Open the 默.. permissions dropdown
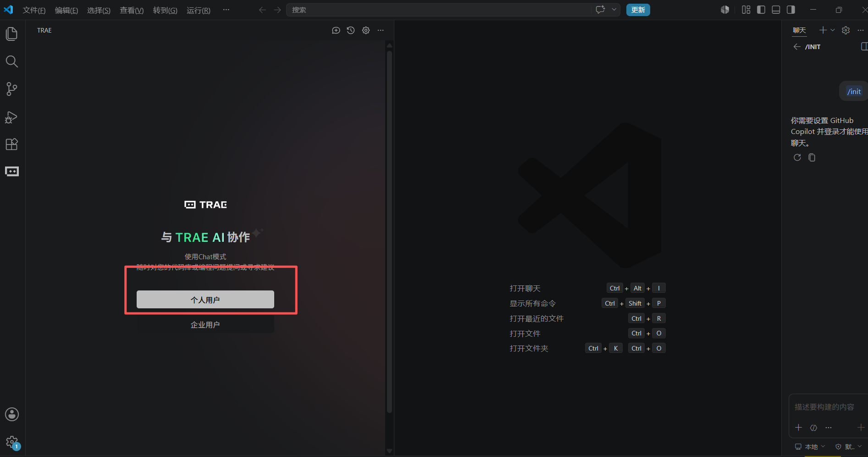 tap(849, 446)
